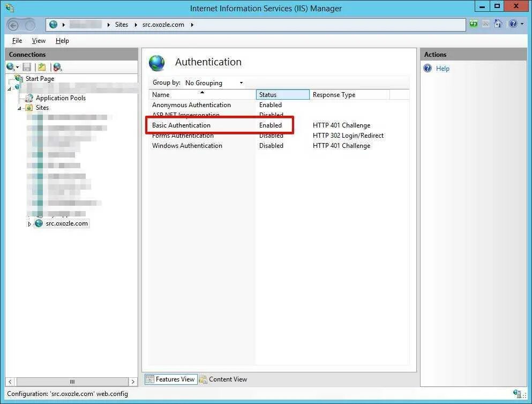Click the globe icon in the address bar
532x404 pixels.
[53, 25]
